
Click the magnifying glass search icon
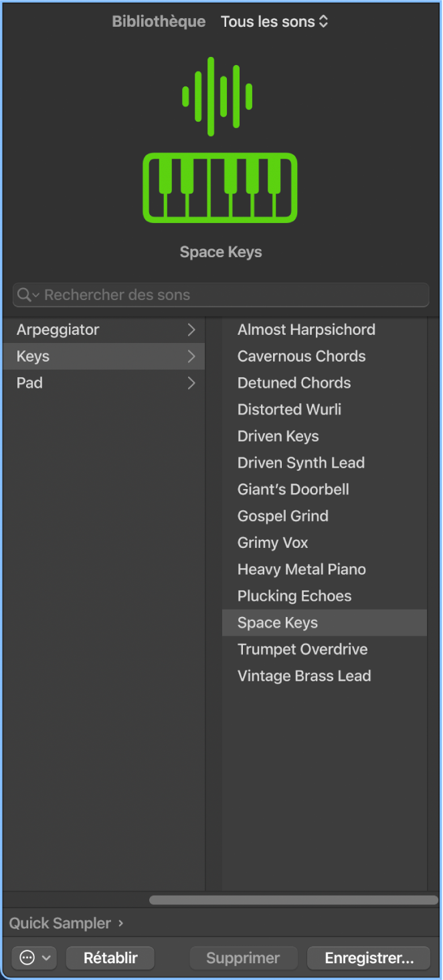click(x=25, y=295)
